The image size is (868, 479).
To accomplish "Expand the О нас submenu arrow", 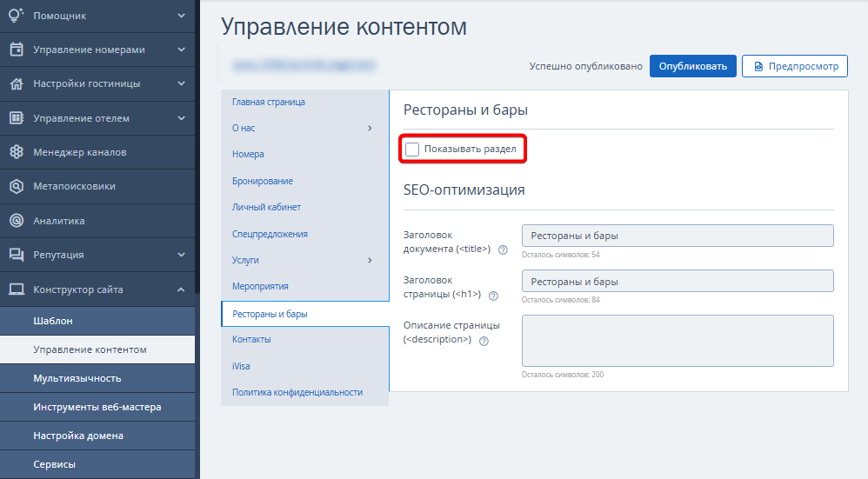I will (370, 128).
